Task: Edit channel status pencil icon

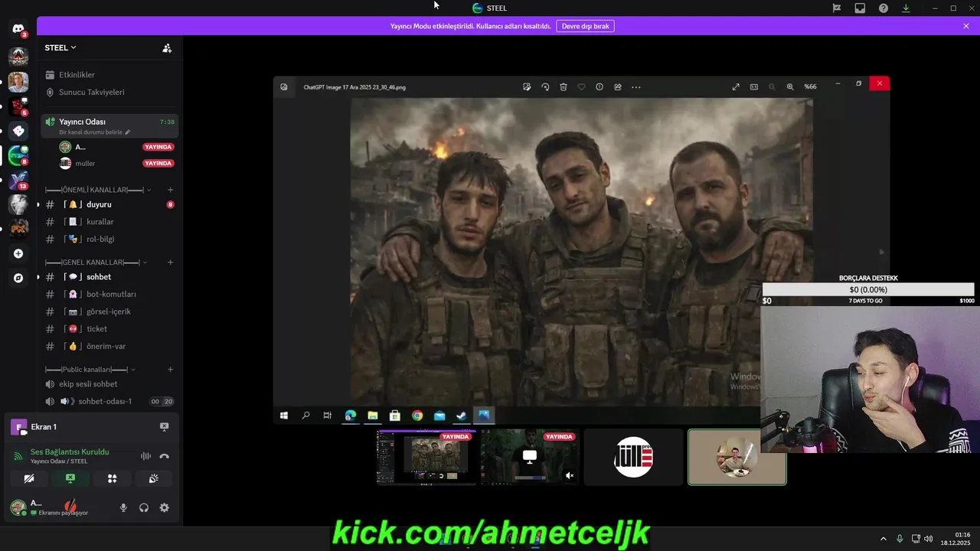Action: coord(127,132)
